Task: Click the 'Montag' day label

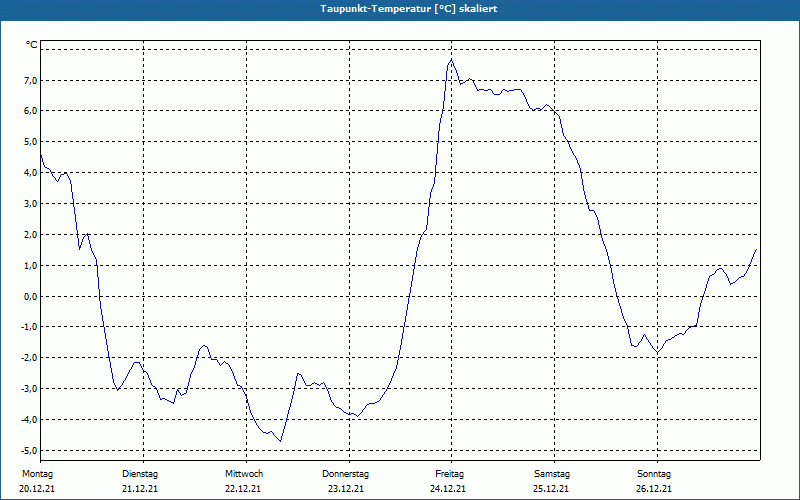Action: [37, 474]
